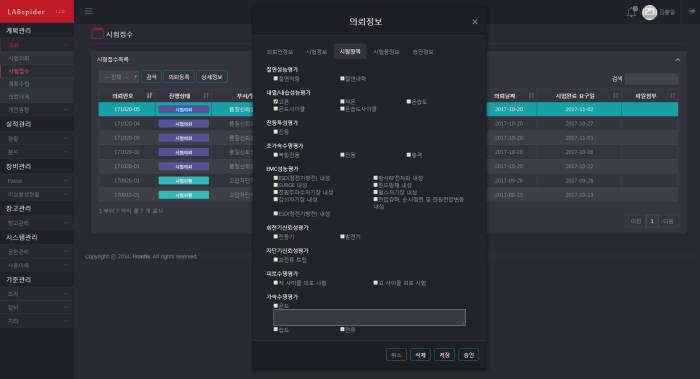700x379 pixels.
Task: Click the user avatar in the header
Action: click(x=649, y=12)
